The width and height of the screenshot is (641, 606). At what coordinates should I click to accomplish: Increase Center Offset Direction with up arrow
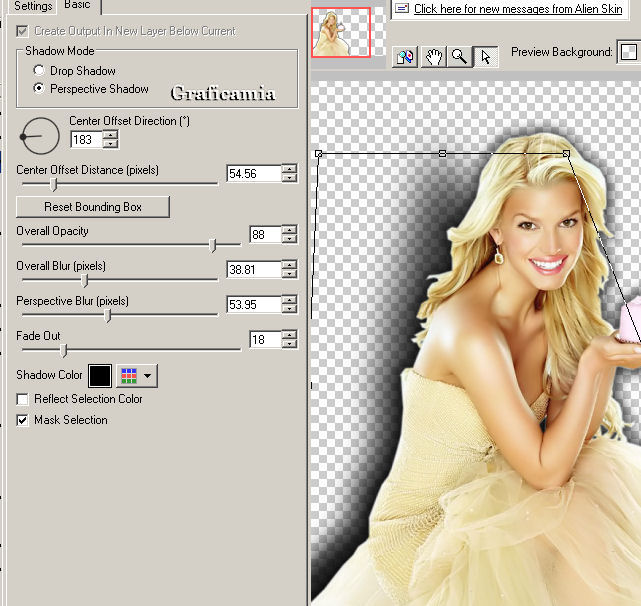click(x=110, y=135)
